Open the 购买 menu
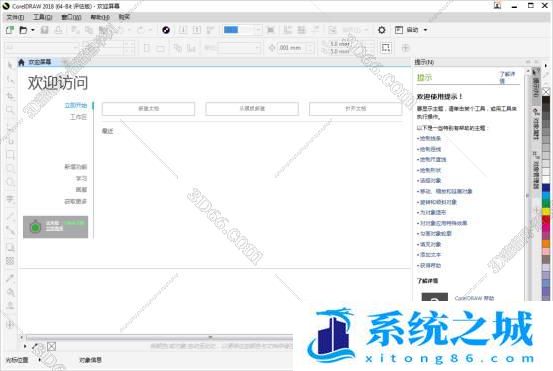The width and height of the screenshot is (553, 371). pyautogui.click(x=124, y=17)
